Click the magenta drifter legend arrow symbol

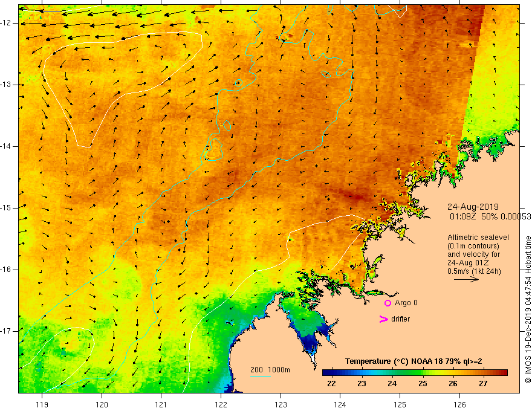point(383,319)
